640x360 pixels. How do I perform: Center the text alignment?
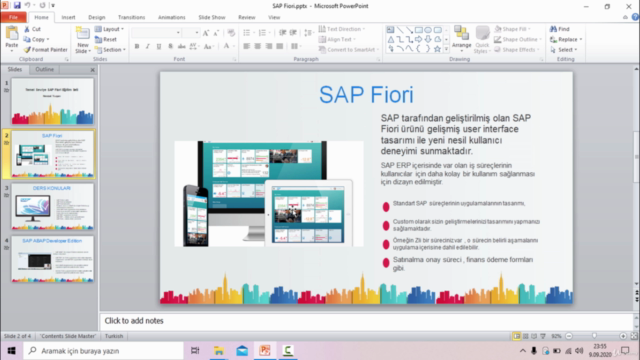[258, 46]
